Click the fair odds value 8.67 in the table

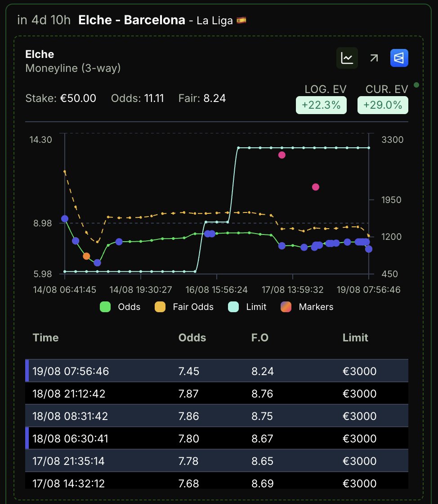click(x=262, y=439)
